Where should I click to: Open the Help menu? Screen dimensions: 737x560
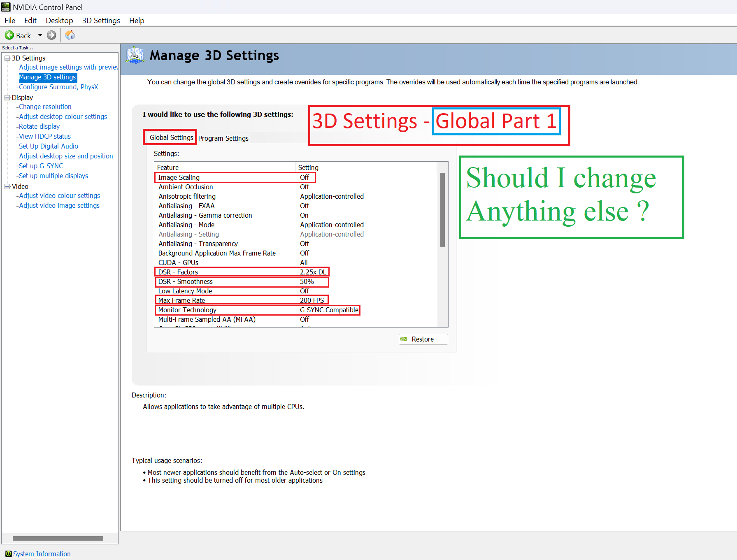point(137,21)
